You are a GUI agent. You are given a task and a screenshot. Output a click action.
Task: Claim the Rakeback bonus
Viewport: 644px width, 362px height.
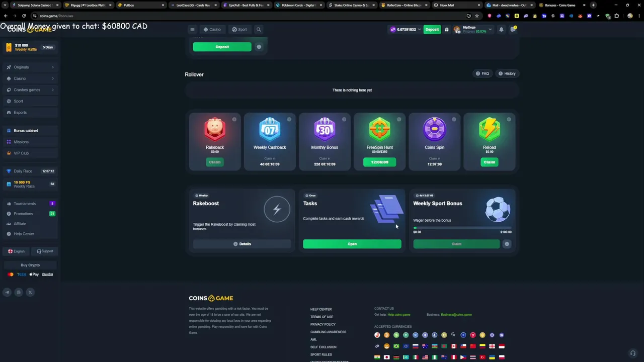(215, 162)
